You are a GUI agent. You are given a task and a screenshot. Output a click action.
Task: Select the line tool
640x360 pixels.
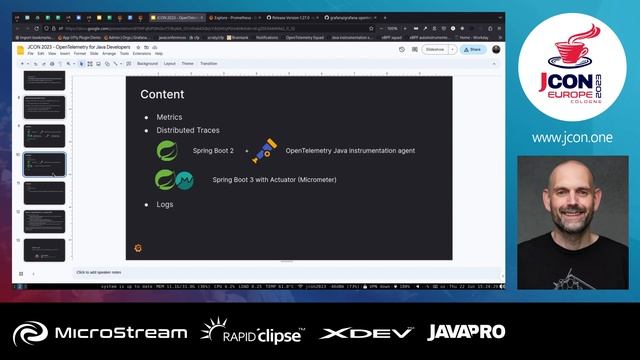click(116, 64)
